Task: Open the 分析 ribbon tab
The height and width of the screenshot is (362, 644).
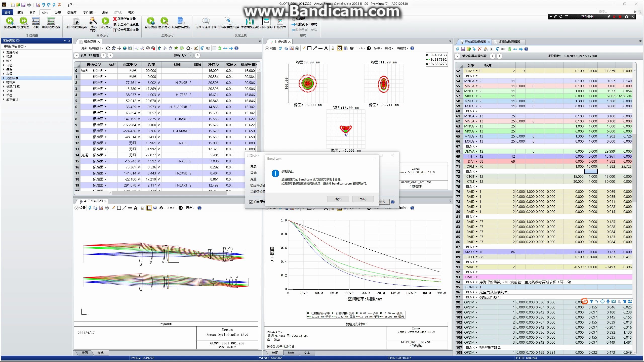Action: [x=32, y=12]
